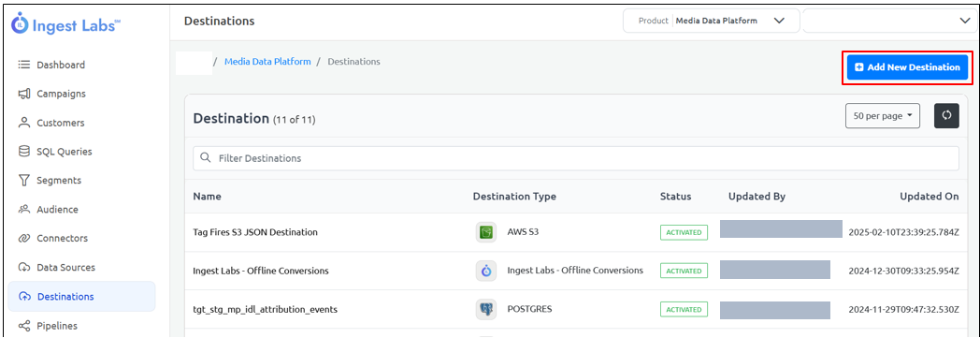Click the POSTGRES elephant icon
Screen dimensions: 980x338
pyautogui.click(x=485, y=309)
